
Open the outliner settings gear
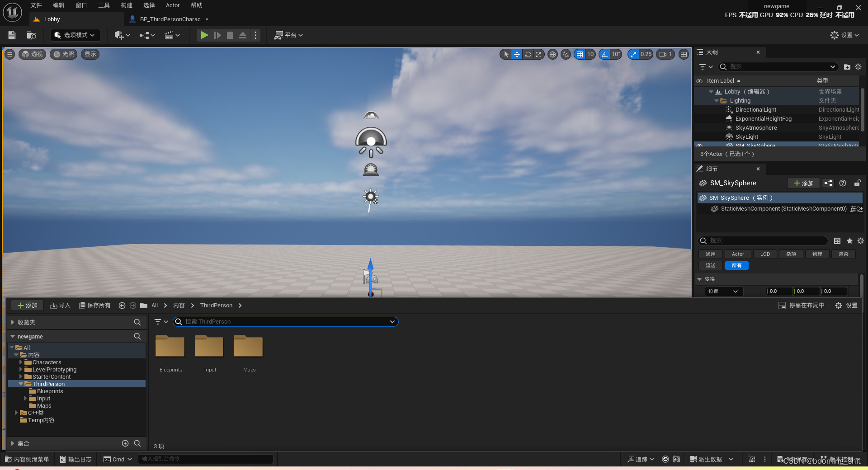click(858, 67)
